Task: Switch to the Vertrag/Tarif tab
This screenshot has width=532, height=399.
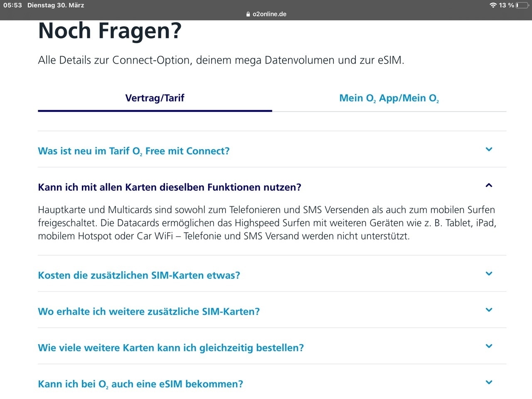Action: [155, 98]
